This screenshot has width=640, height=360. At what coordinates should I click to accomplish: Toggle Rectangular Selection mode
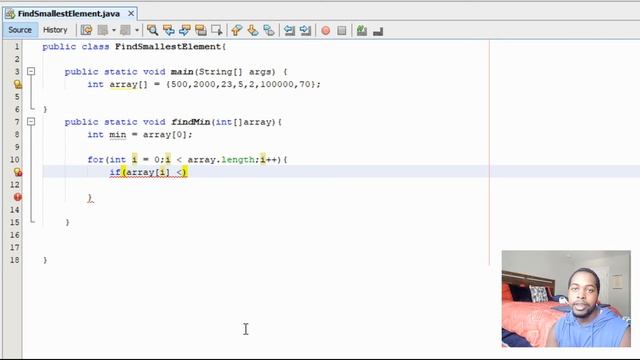point(217,30)
